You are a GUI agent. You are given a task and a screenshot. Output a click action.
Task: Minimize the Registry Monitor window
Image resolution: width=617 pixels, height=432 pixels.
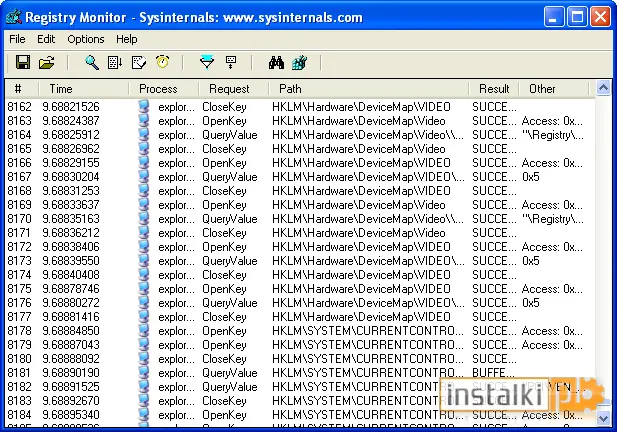tap(554, 17)
